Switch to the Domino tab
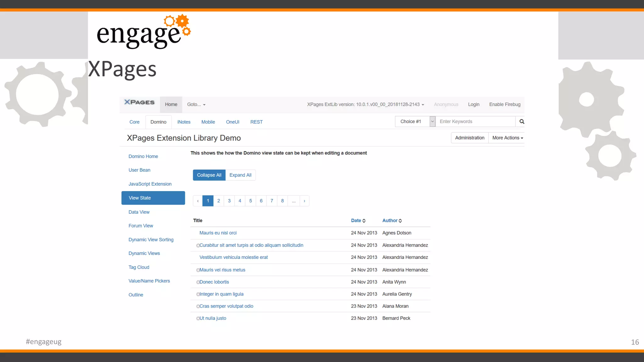 158,122
